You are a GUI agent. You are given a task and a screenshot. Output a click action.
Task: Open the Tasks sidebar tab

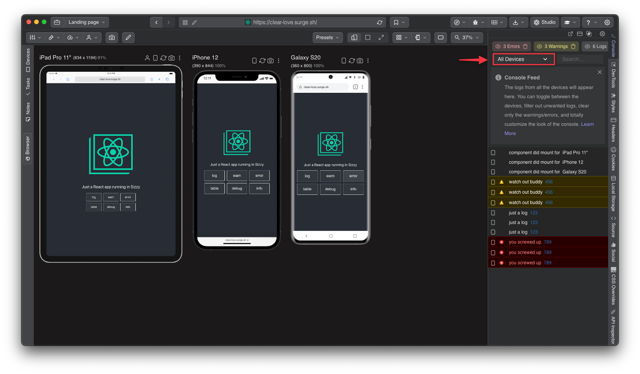pos(28,87)
